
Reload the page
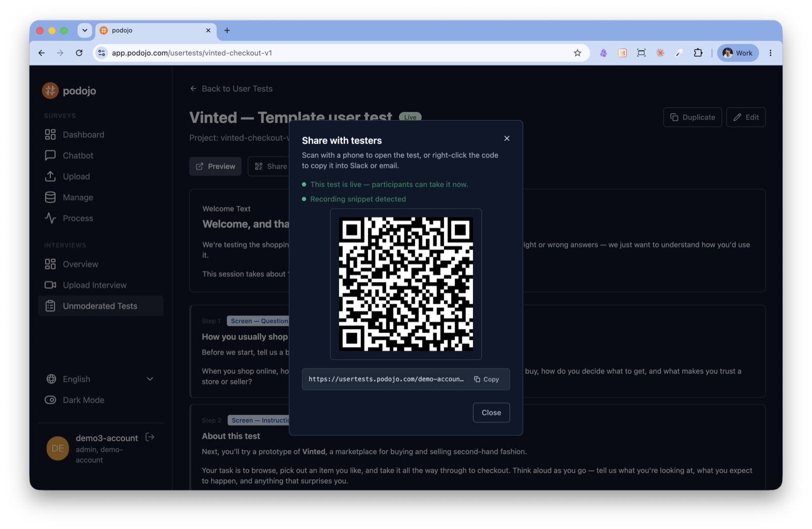coord(79,53)
